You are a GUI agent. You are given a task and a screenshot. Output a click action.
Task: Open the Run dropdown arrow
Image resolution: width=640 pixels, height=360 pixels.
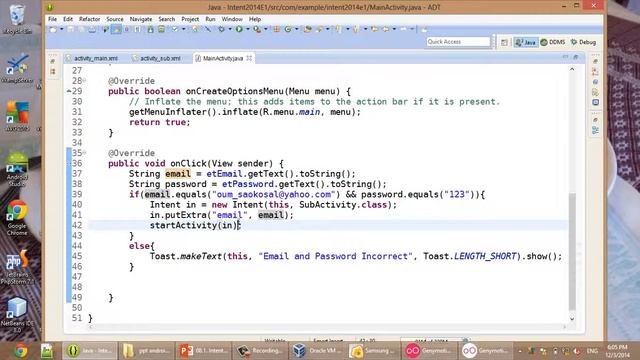248,29
